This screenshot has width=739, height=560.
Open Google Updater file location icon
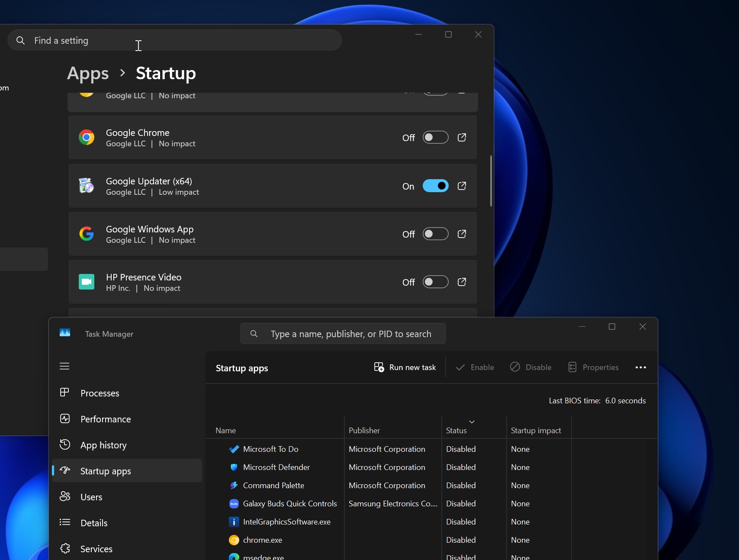(x=462, y=186)
